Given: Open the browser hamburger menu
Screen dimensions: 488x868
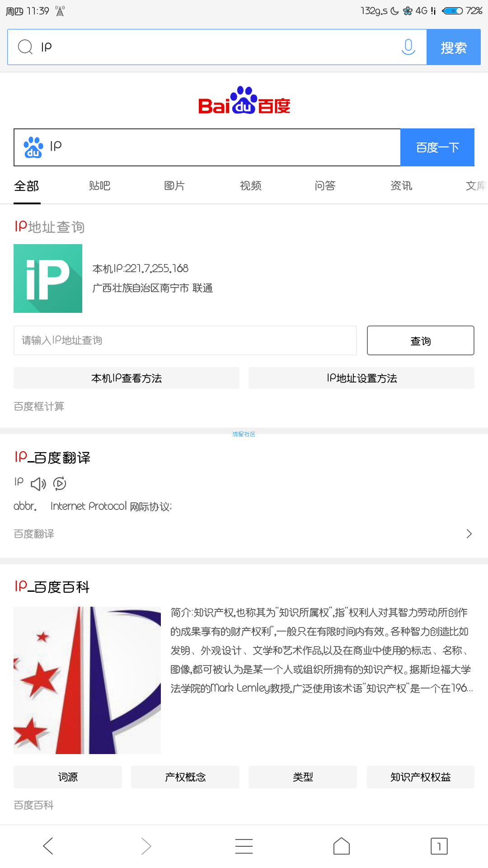Looking at the screenshot, I should click(244, 846).
